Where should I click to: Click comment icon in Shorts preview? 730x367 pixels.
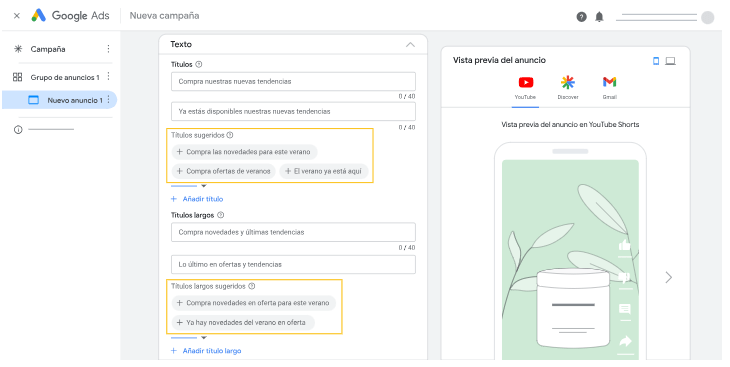pos(624,309)
